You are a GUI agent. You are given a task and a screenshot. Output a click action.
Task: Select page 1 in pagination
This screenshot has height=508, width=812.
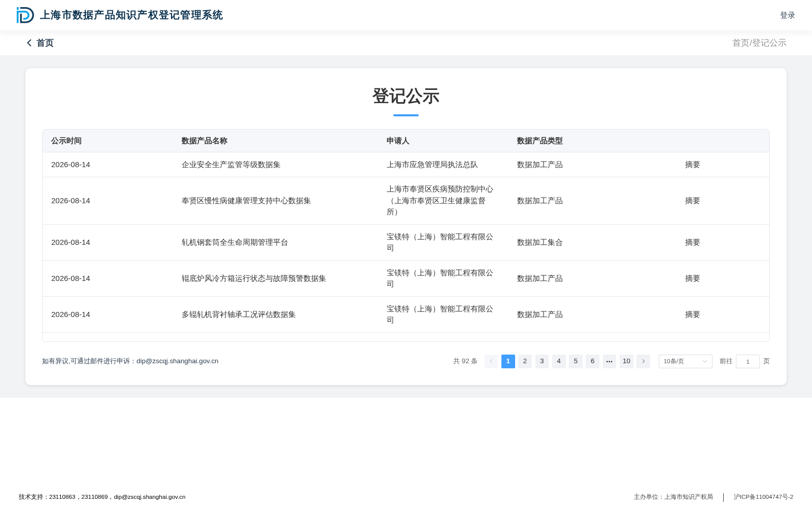(508, 361)
